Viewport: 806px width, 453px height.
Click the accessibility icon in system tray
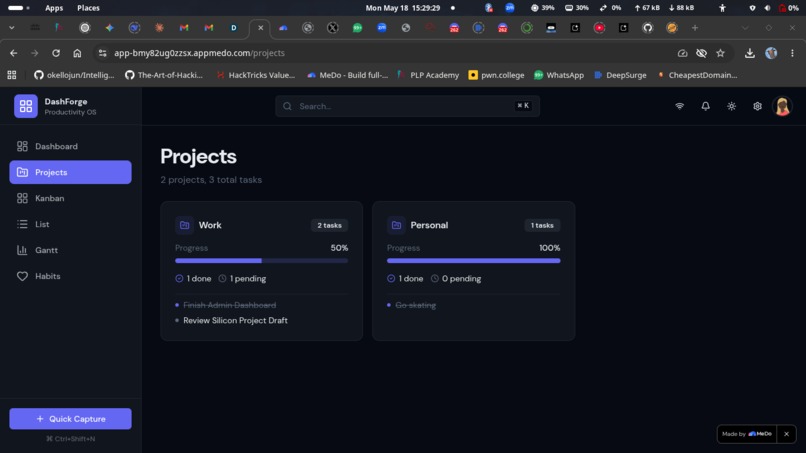point(722,8)
